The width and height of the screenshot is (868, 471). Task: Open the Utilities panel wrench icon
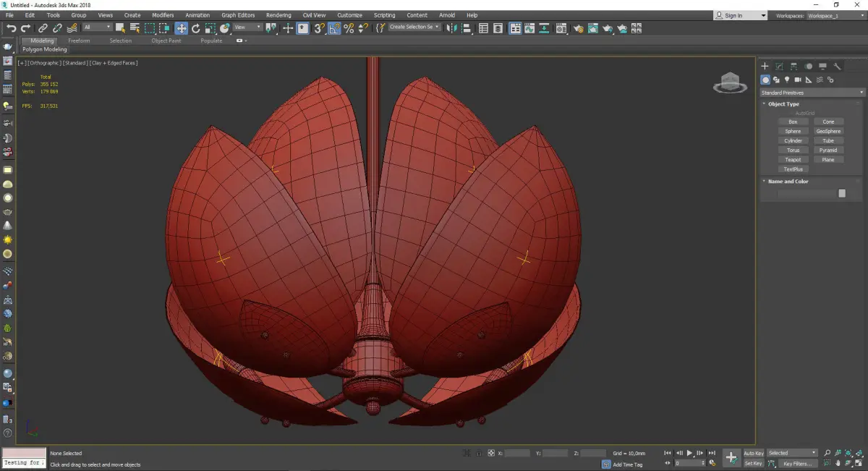tap(837, 67)
